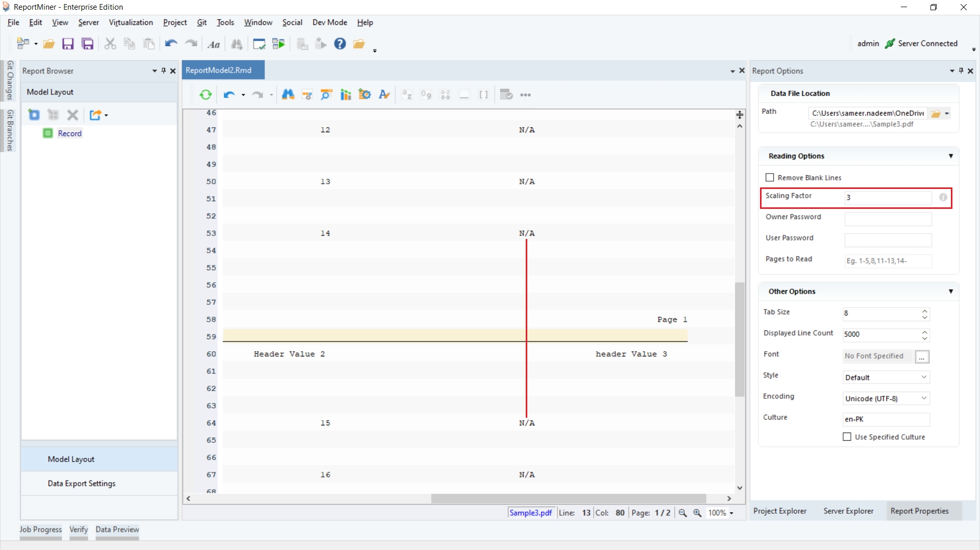Open the Tools menu
This screenshot has width=980, height=550.
click(x=225, y=22)
